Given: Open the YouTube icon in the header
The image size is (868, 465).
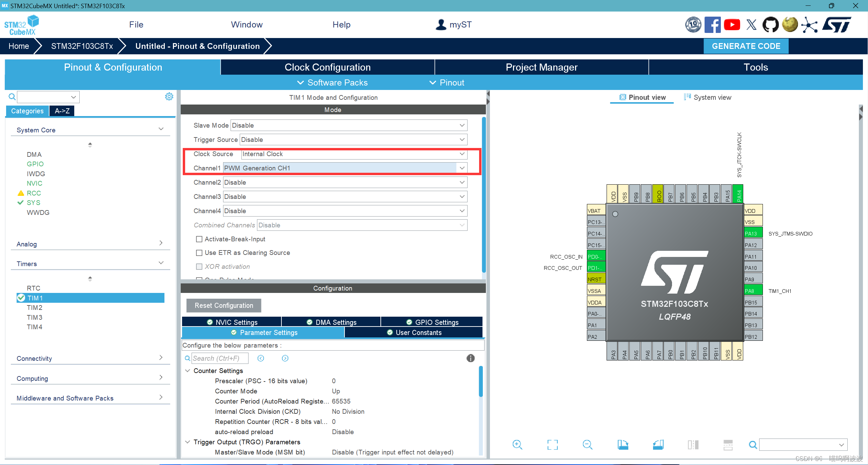Looking at the screenshot, I should click(x=732, y=25).
